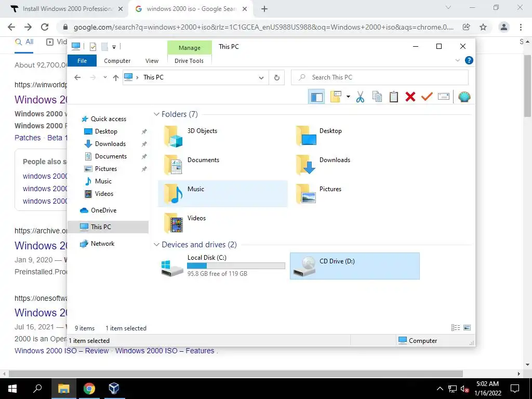Viewport: 532px width, 399px height.
Task: Go up one folder level
Action: (x=116, y=78)
